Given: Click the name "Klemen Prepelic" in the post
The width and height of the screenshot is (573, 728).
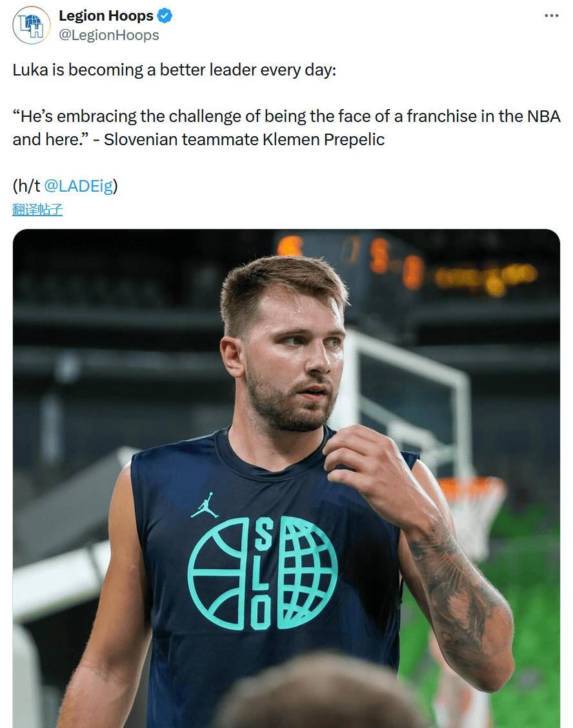Looking at the screenshot, I should [x=323, y=139].
